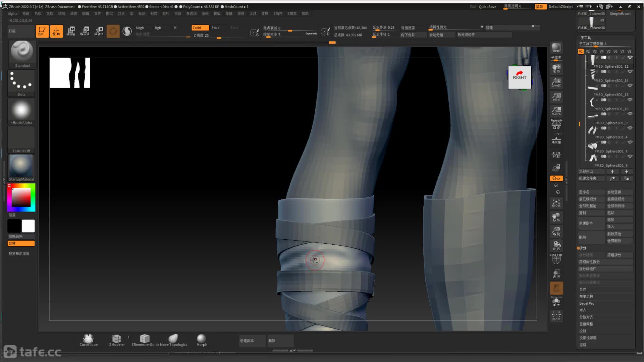The image size is (644, 362).
Task: Select the ZModeler brush
Action: (117, 340)
